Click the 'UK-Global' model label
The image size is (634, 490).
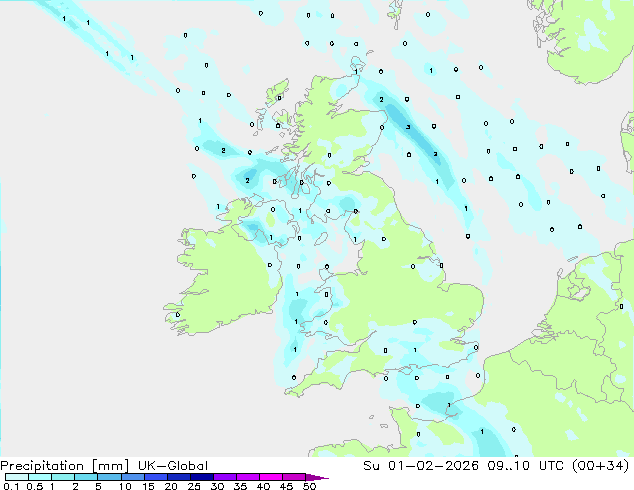(x=173, y=466)
